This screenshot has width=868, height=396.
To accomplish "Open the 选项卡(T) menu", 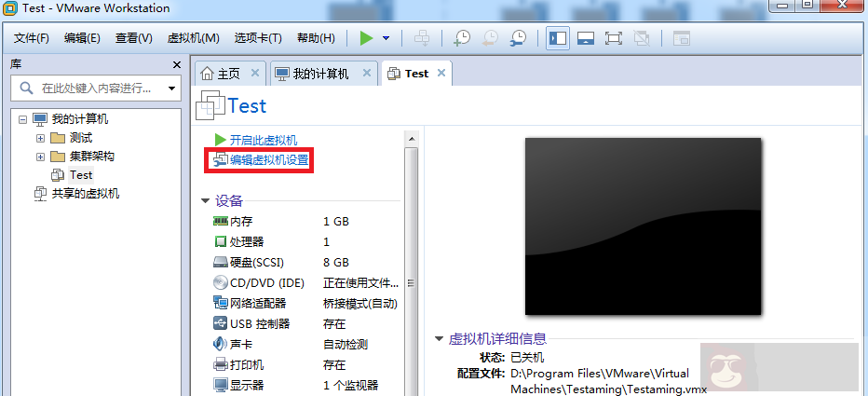I will (258, 38).
